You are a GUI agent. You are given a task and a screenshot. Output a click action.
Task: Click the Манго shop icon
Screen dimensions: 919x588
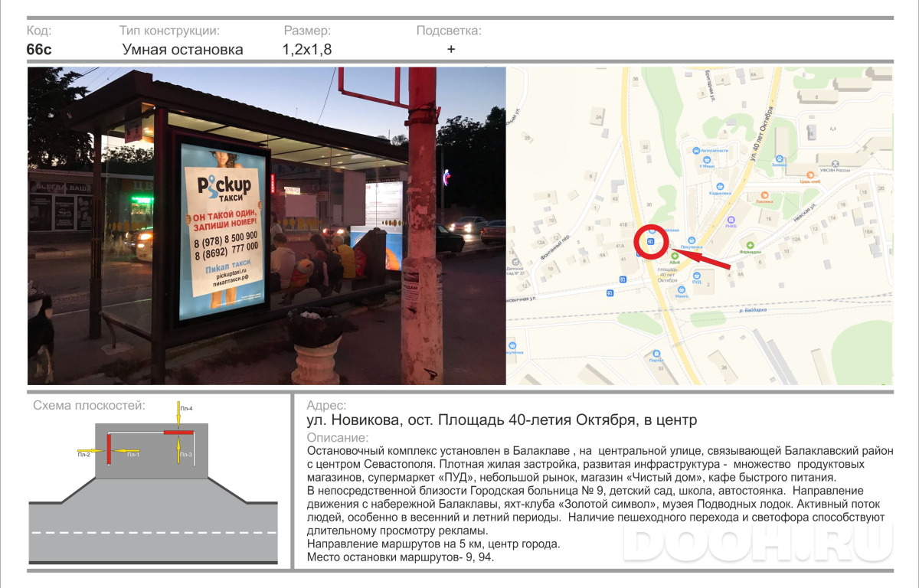[x=682, y=289]
